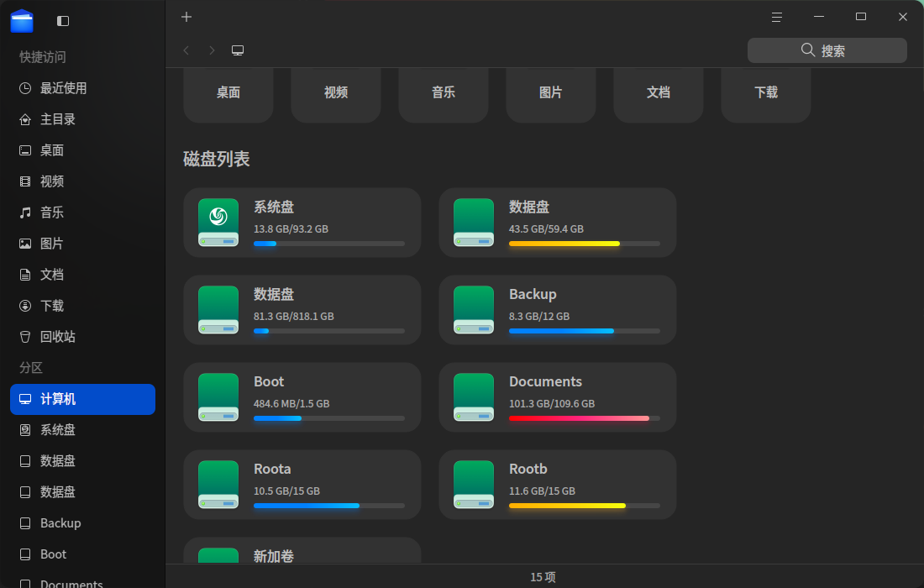Click the system disk icon beside 系统盘 in sidebar
This screenshot has width=924, height=588.
pos(24,430)
